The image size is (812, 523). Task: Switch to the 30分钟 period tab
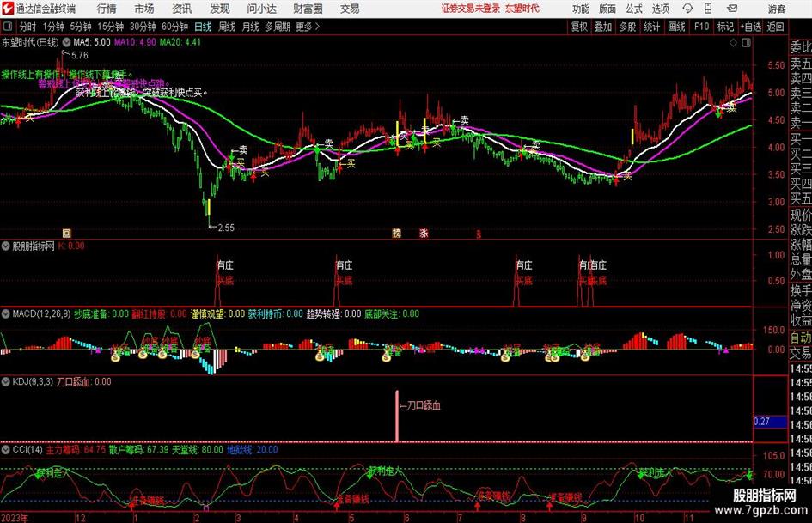click(x=143, y=27)
